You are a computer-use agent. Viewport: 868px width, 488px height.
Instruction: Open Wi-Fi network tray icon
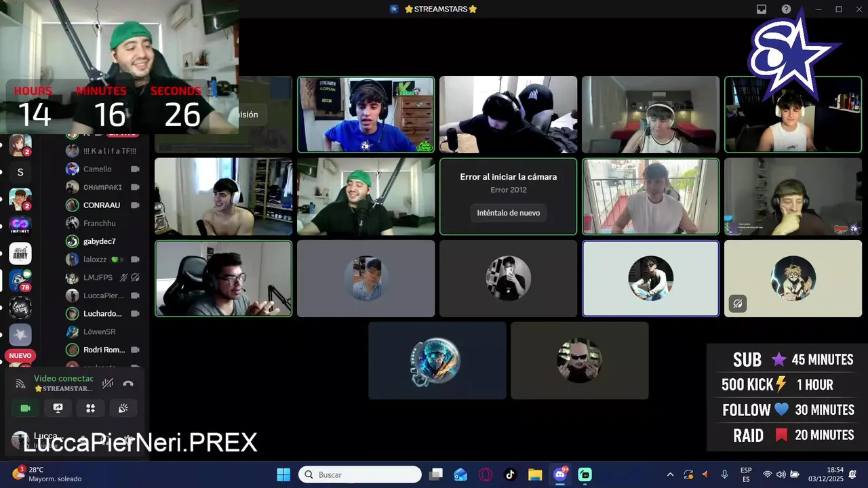point(767,474)
